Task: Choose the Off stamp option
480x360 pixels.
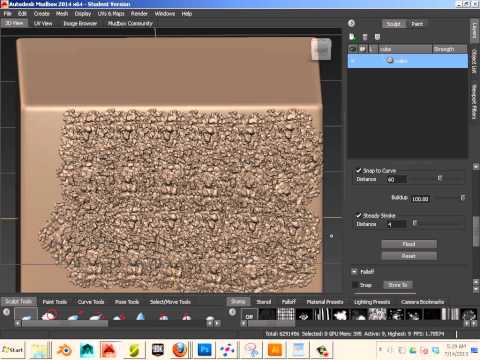Action: (249, 315)
